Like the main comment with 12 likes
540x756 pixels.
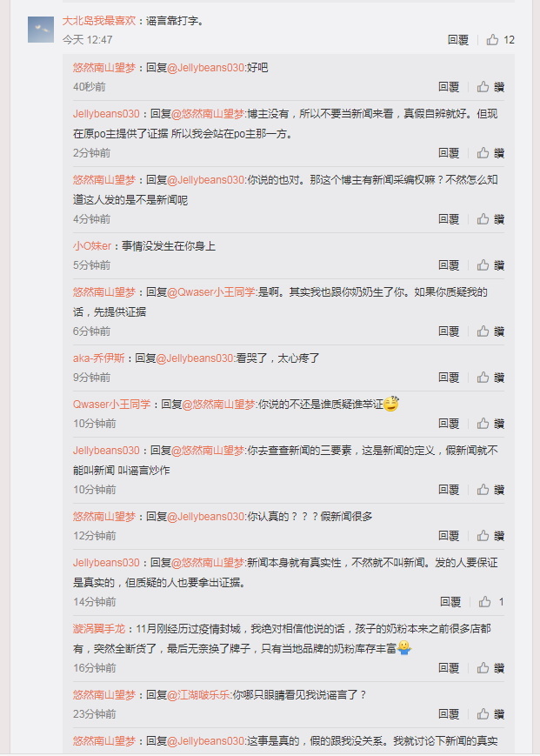tap(500, 39)
